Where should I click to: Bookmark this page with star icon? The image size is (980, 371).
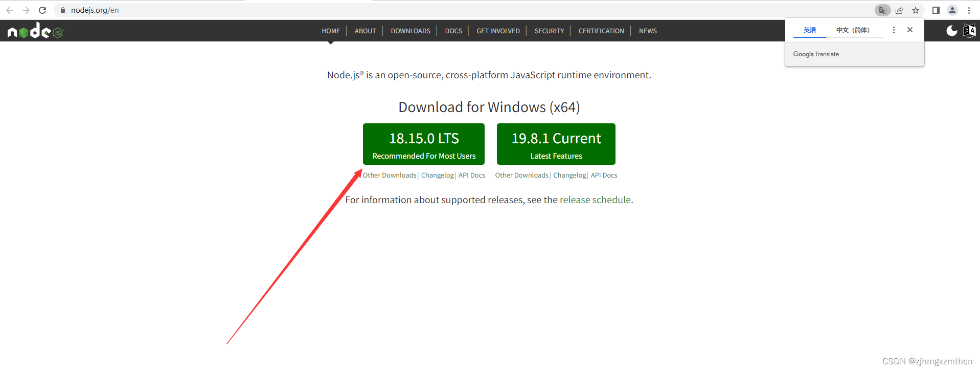coord(916,10)
